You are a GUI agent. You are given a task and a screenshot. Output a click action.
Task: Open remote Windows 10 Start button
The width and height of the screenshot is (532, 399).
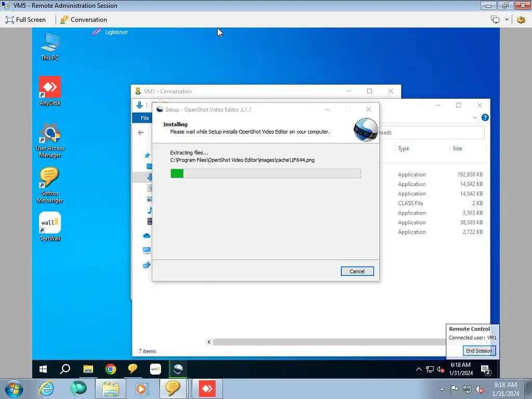tap(43, 369)
